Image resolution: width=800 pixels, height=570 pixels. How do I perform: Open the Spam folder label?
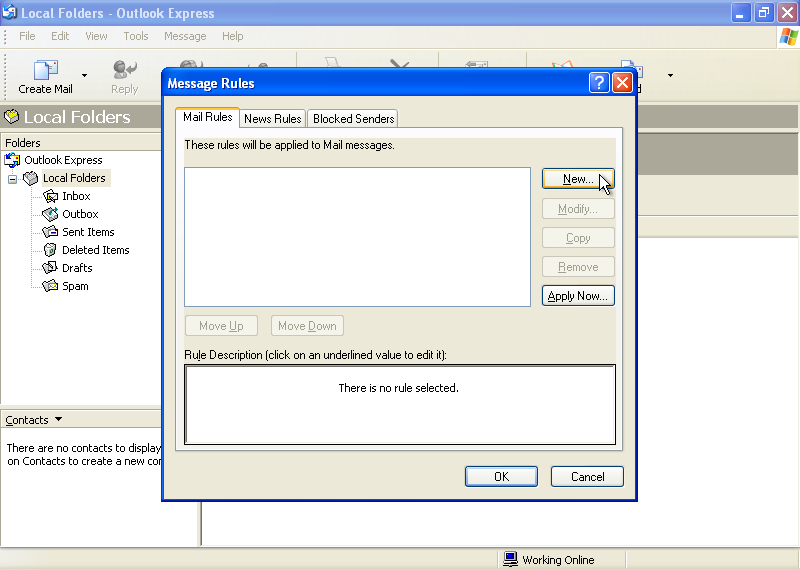[x=75, y=286]
